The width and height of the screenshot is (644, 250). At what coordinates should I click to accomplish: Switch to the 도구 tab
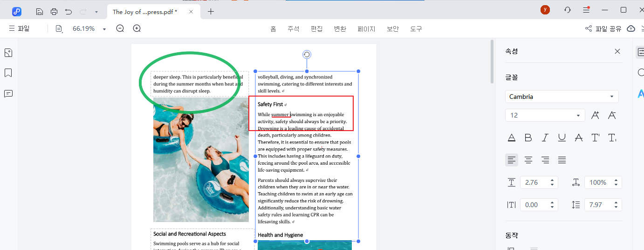click(416, 29)
